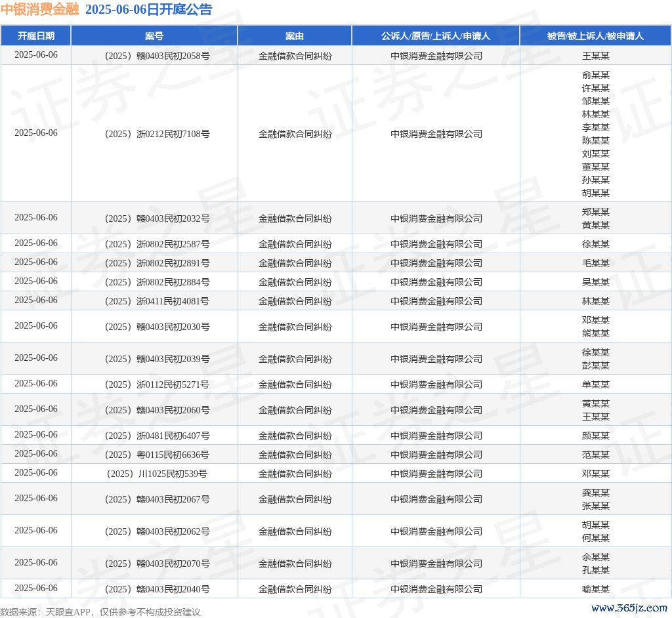The height and width of the screenshot is (618, 672).
Task: Click defendant 彭某某
Action: point(596,365)
